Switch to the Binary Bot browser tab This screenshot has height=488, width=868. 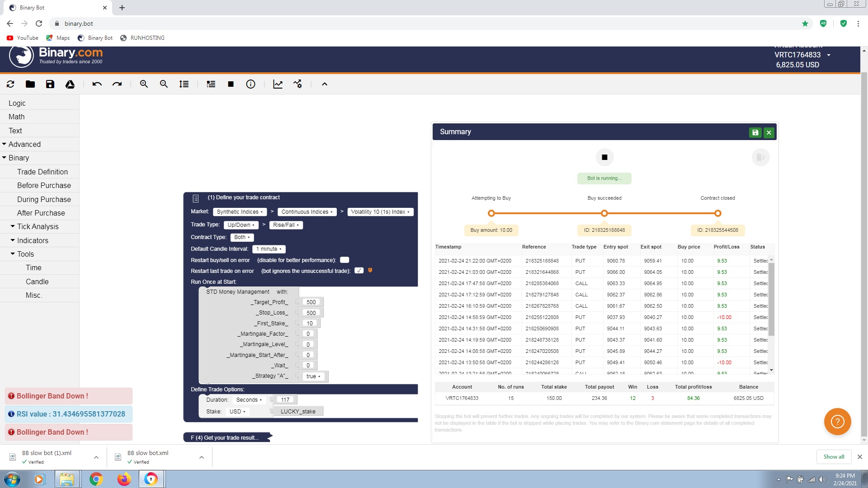[x=54, y=8]
